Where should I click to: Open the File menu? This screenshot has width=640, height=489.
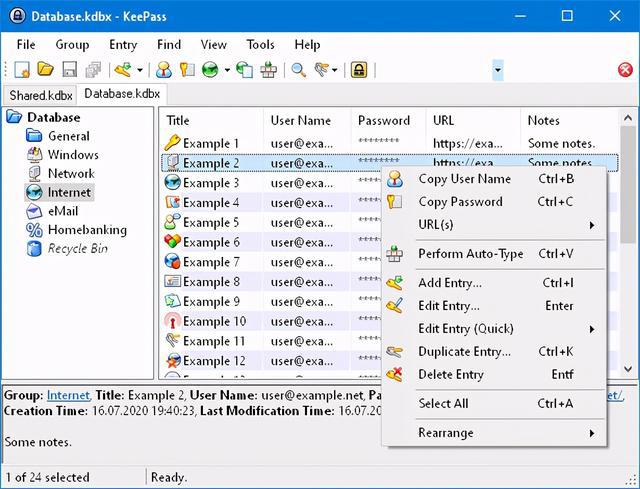pyautogui.click(x=26, y=44)
